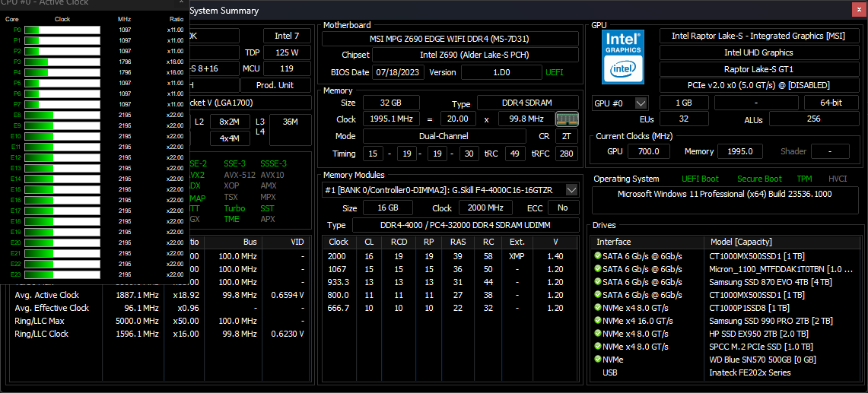Viewport: 868px width, 393px height.
Task: Click the ECC value No
Action: pos(563,208)
